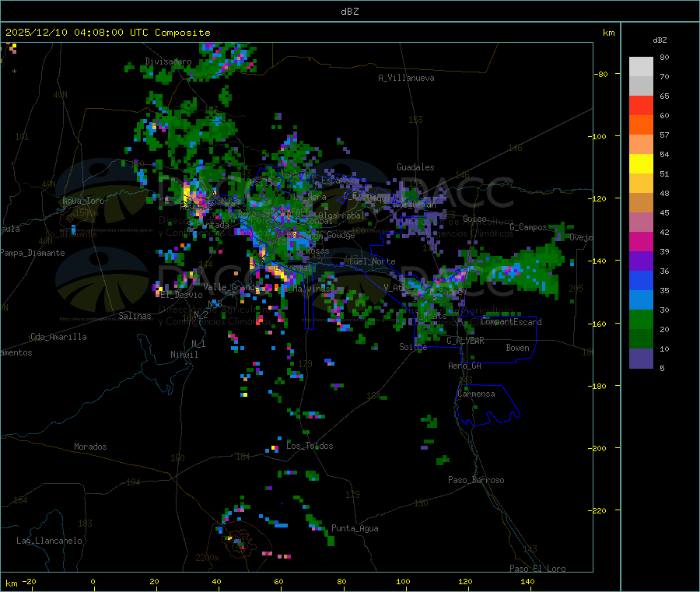Image resolution: width=700 pixels, height=592 pixels.
Task: Click the 0 km horizontal axis tick
Action: tap(93, 581)
